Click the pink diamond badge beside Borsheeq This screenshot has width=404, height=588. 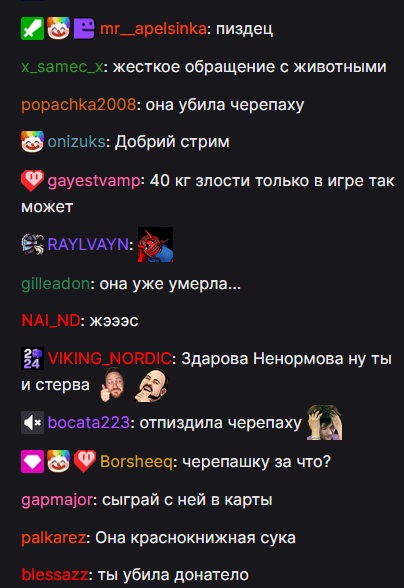coord(32,461)
